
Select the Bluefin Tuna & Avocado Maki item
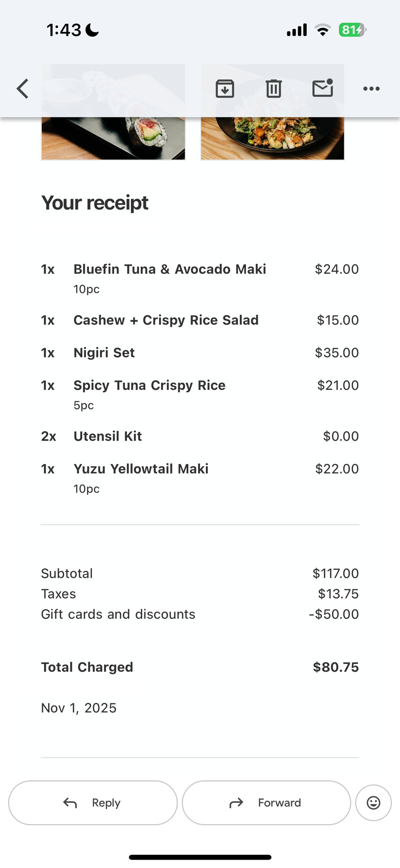pyautogui.click(x=170, y=269)
